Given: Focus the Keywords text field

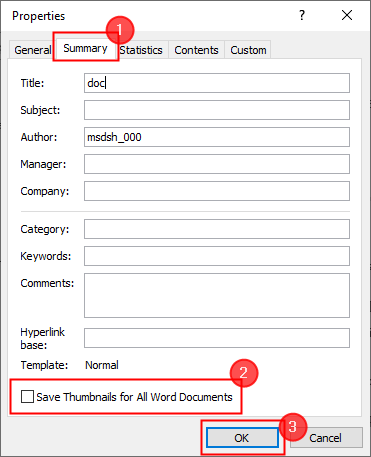Looking at the screenshot, I should [x=217, y=256].
